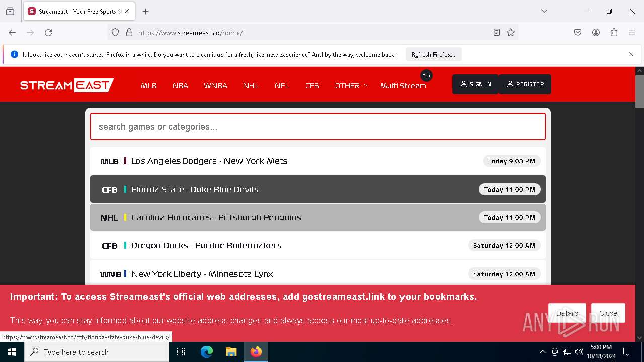The image size is (644, 362).
Task: Open File Explorer from the taskbar
Action: [231, 352]
